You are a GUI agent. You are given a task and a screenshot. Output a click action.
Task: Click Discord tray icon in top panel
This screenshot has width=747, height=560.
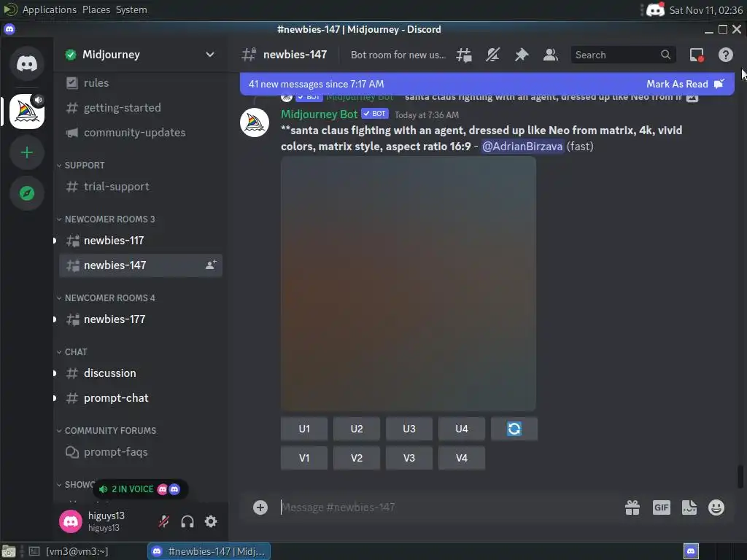point(655,9)
